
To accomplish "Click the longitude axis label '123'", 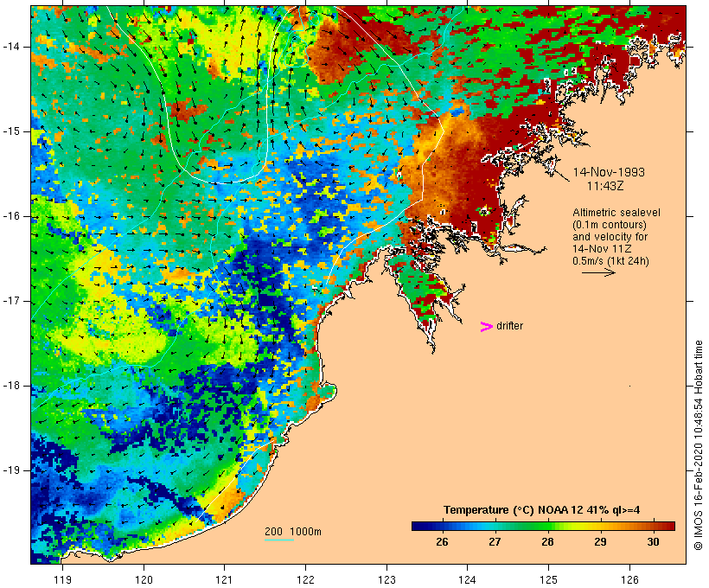I will 386,580.
